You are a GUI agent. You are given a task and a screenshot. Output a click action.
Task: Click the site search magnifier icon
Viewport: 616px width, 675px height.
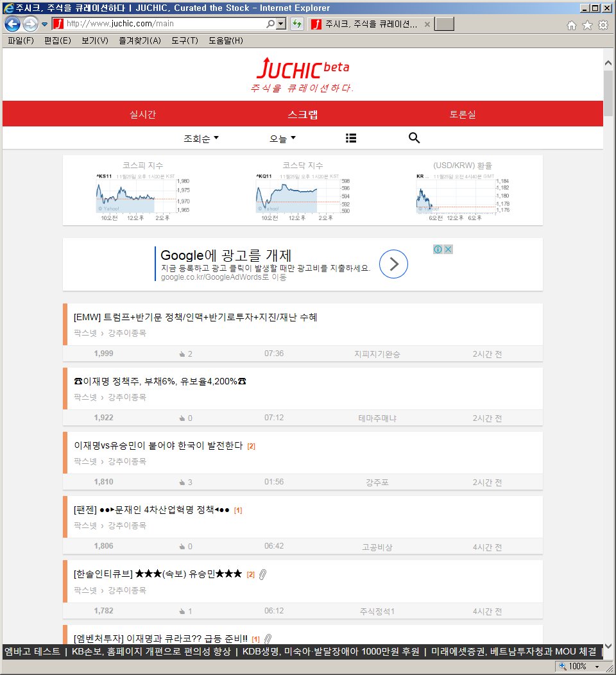point(414,138)
